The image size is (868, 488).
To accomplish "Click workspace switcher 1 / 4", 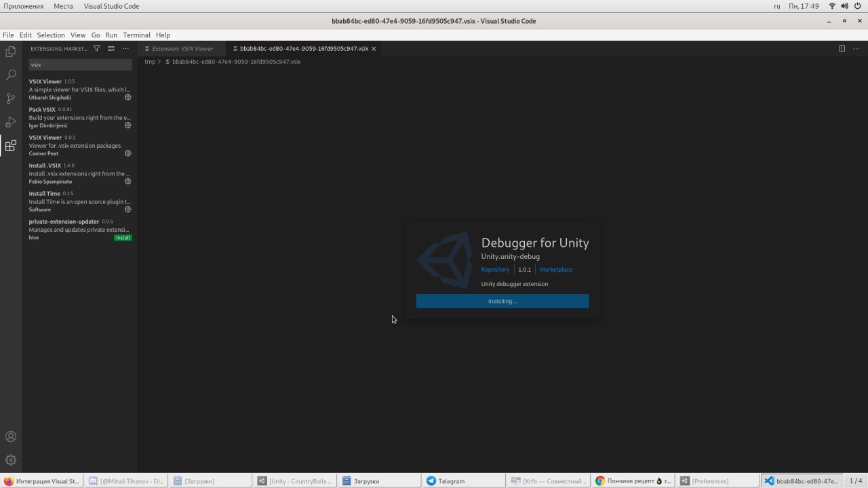I will tap(856, 481).
